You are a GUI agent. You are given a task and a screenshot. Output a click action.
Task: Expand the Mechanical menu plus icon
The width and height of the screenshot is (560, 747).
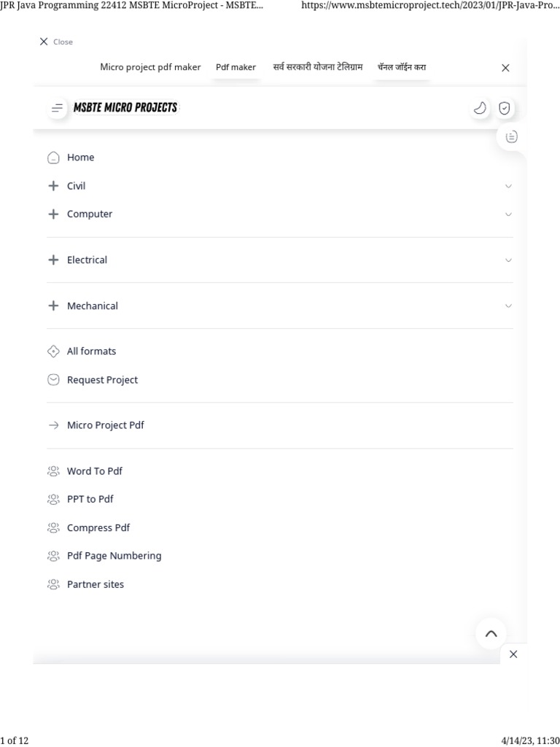(x=53, y=306)
